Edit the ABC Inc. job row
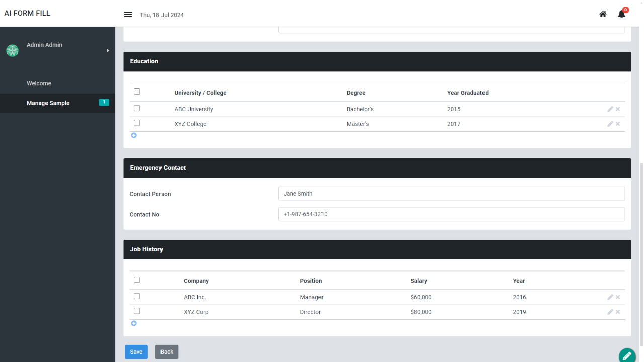 tap(610, 297)
